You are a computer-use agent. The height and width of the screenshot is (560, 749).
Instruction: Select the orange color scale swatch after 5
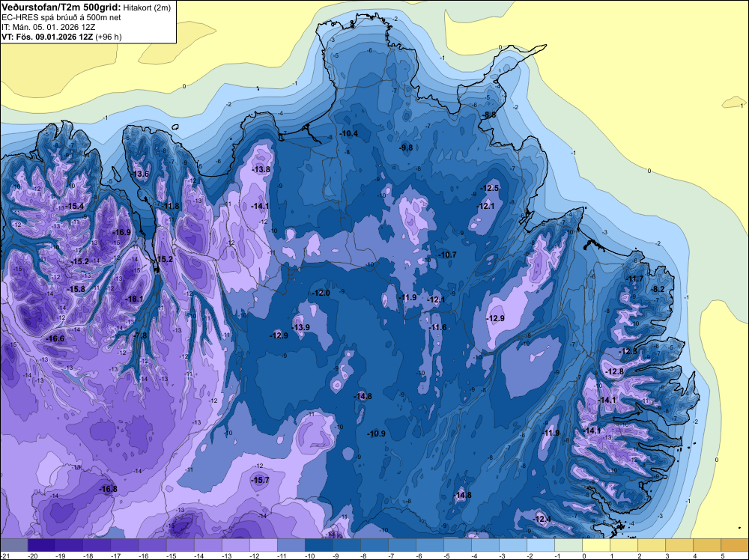[x=735, y=545]
